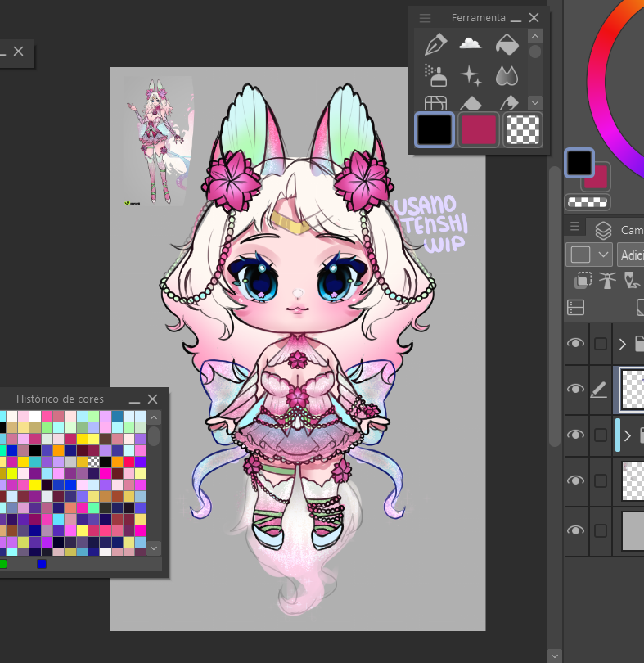Viewport: 644px width, 663px height.
Task: Select the fourth layer's transparent thumbnail
Action: coord(633,480)
